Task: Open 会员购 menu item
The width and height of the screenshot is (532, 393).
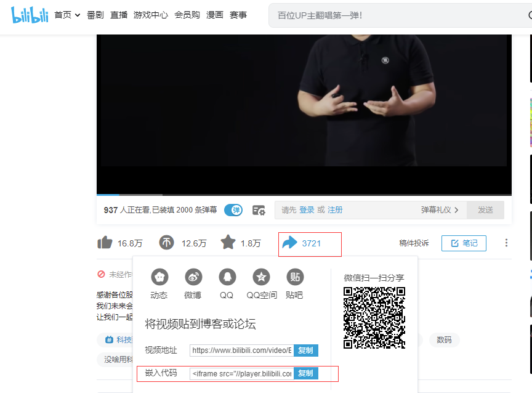Action: coord(187,15)
